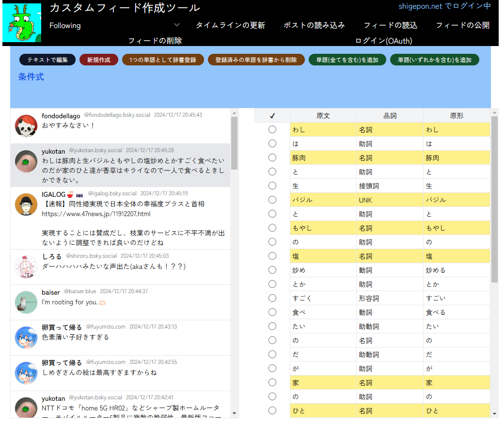The image size is (504, 424).
Task: Click the word table scrollbar thumb
Action: [495, 199]
